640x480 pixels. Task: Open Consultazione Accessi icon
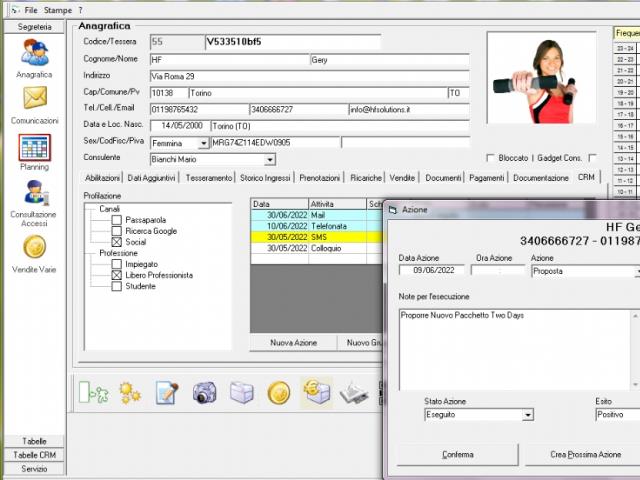pos(34,192)
